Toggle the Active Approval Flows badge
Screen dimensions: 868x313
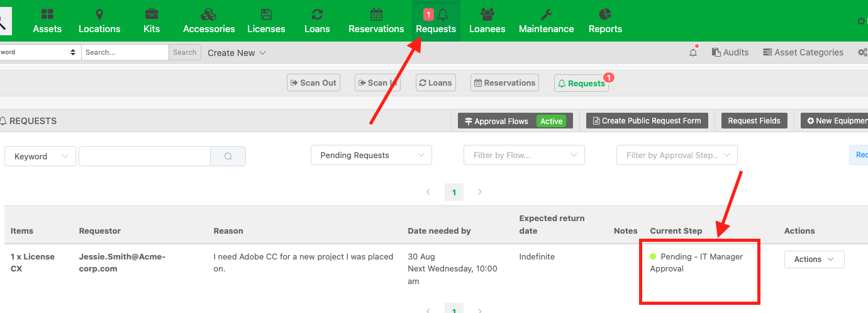point(551,121)
